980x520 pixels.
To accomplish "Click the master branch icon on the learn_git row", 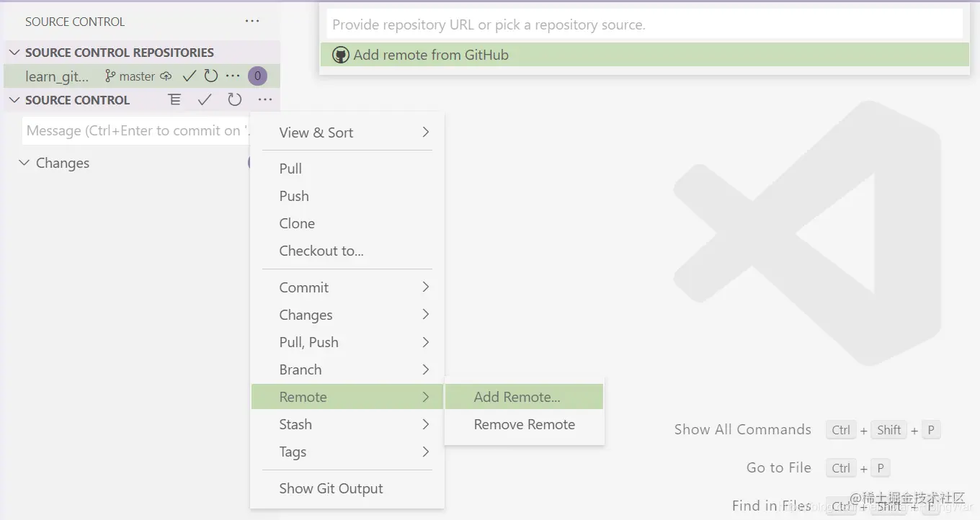I will click(x=110, y=76).
